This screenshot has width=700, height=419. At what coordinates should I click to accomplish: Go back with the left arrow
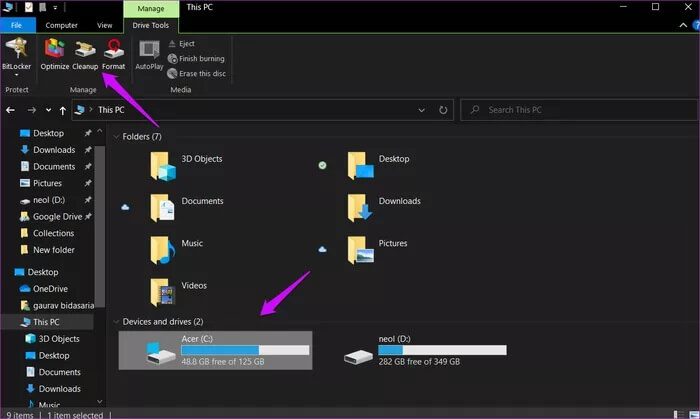(11, 110)
